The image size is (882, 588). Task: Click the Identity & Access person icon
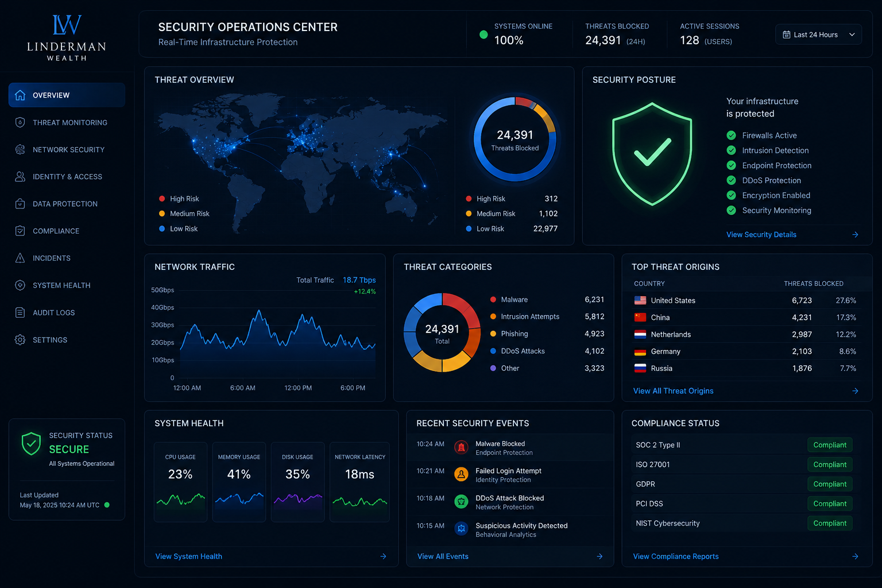[20, 176]
